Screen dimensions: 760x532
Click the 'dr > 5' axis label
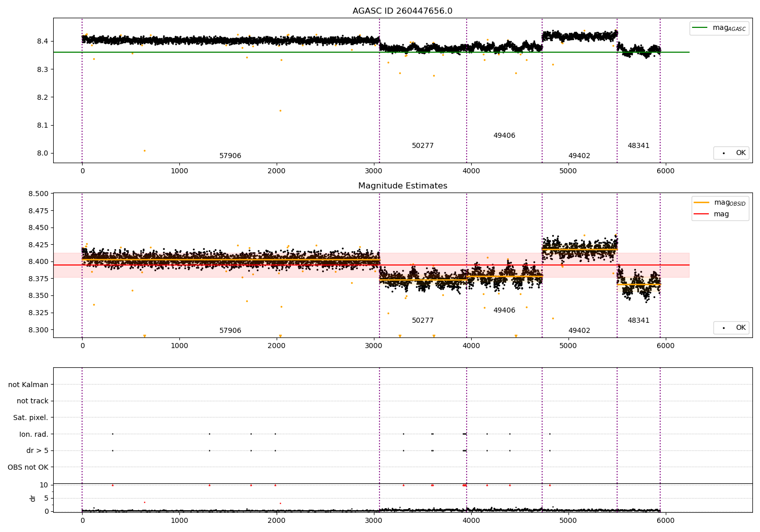point(37,450)
